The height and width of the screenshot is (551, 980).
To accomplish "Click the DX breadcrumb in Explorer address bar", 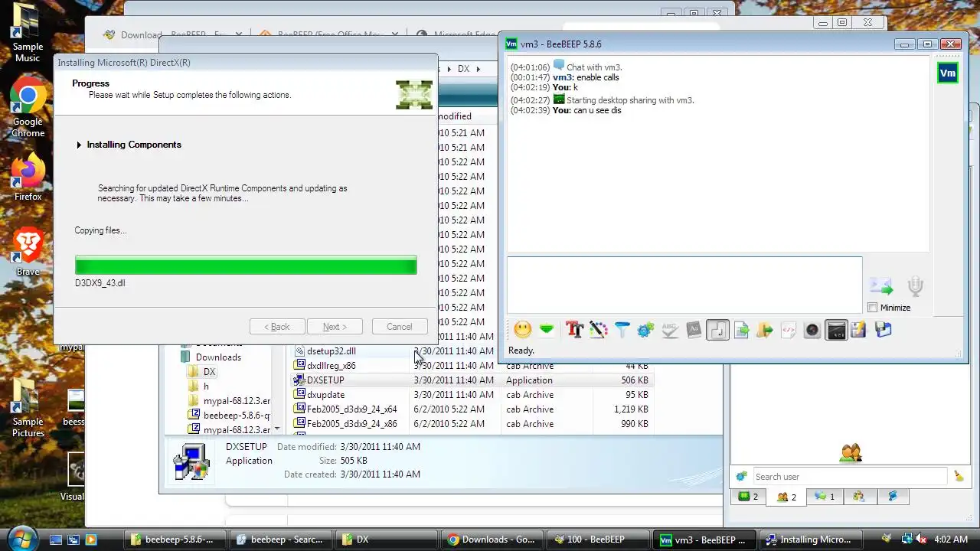I will 463,69.
